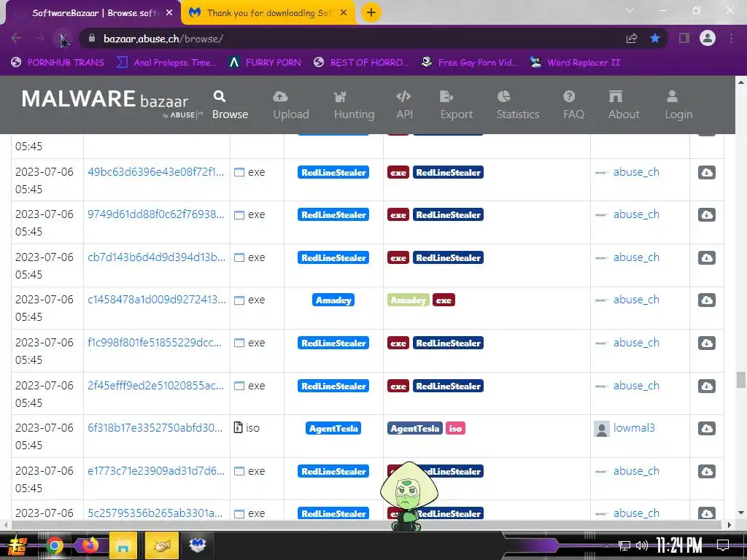The height and width of the screenshot is (560, 747).
Task: Open the browser profile avatar
Action: tap(708, 38)
